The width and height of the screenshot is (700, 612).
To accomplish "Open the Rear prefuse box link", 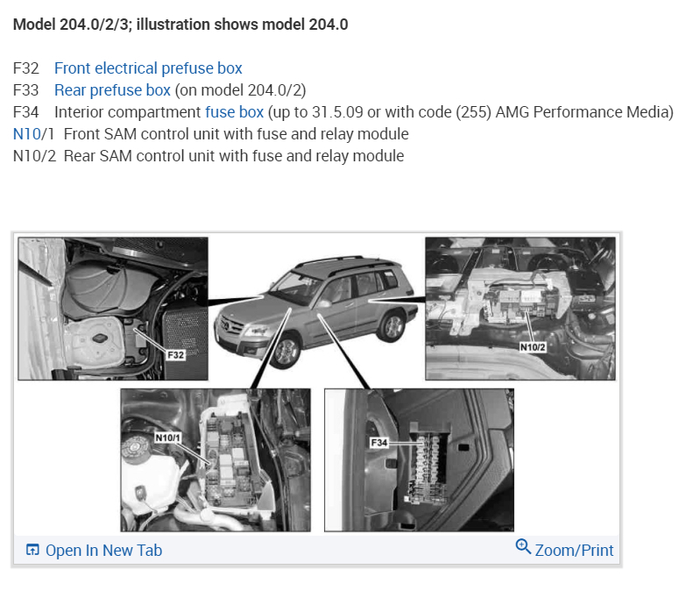I will coord(112,90).
